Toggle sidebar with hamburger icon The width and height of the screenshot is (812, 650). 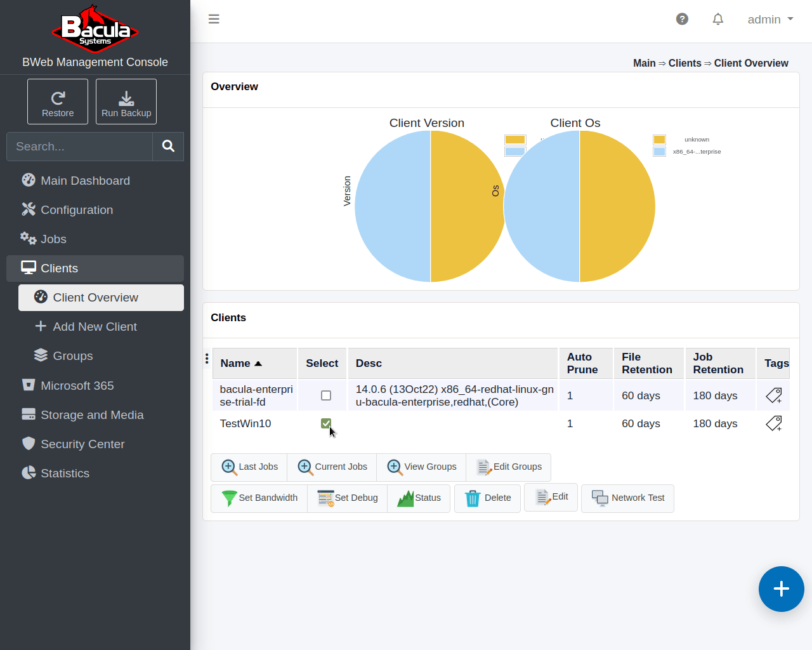pos(214,19)
